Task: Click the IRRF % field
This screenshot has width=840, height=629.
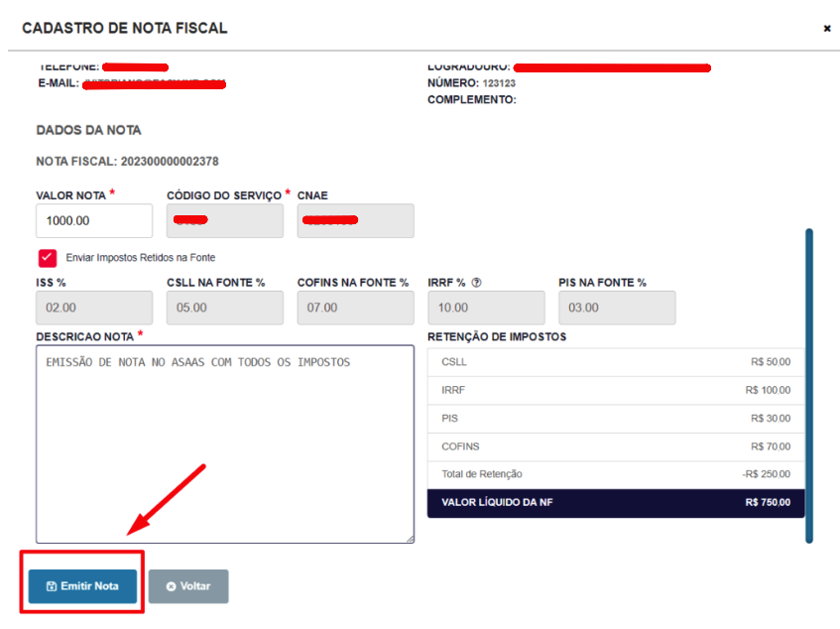Action: [x=486, y=308]
